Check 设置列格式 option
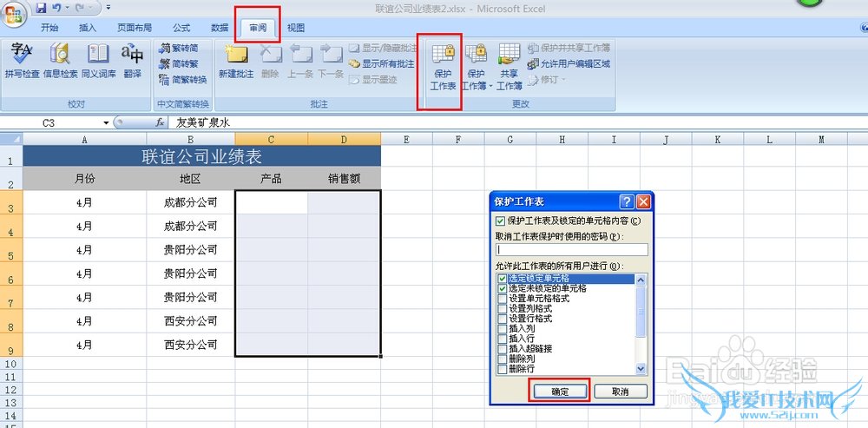 click(x=502, y=309)
